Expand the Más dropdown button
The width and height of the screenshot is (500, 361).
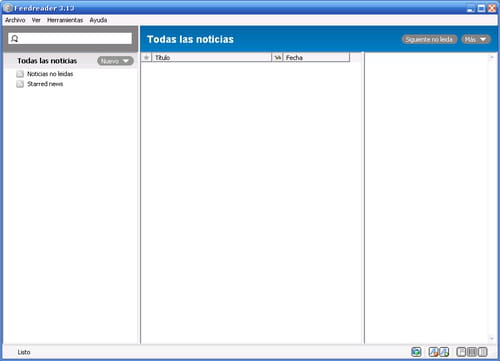pos(476,39)
